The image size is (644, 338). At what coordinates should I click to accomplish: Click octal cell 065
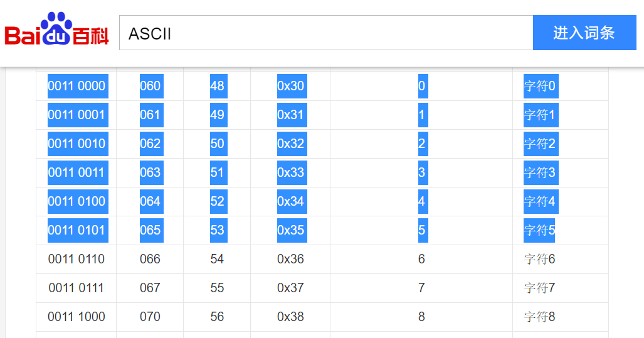pyautogui.click(x=150, y=230)
